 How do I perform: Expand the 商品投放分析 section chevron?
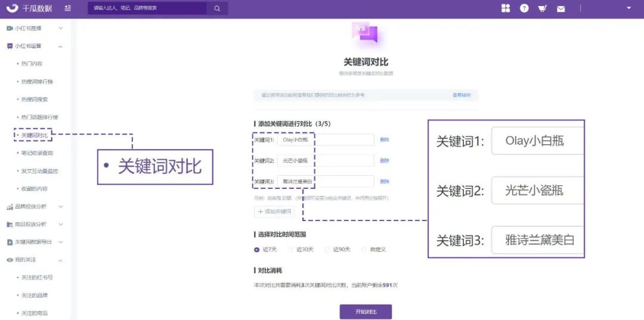point(60,225)
